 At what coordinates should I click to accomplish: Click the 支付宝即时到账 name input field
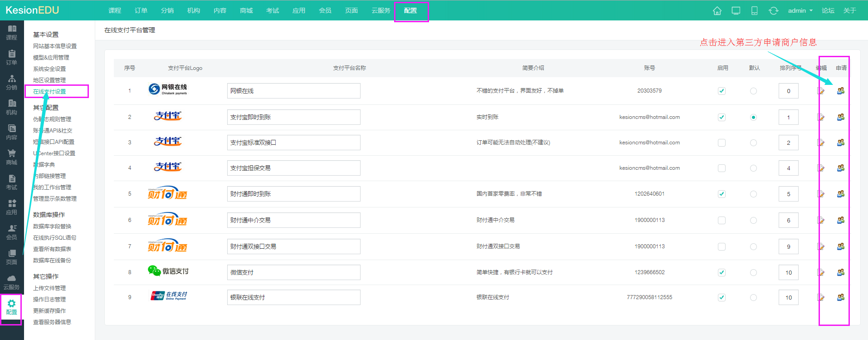(293, 117)
